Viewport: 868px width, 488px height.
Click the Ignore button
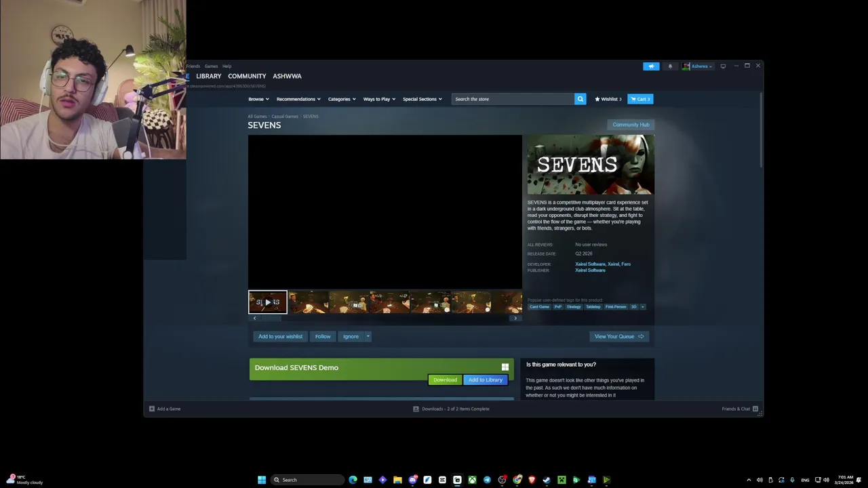[351, 336]
